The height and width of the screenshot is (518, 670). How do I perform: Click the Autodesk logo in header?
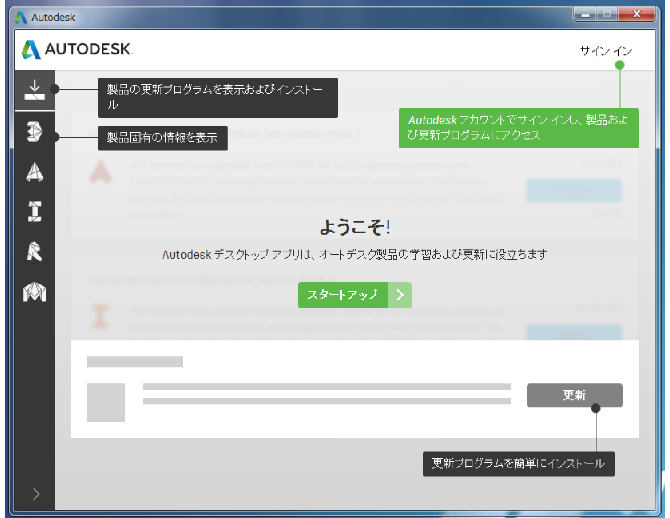point(76,49)
